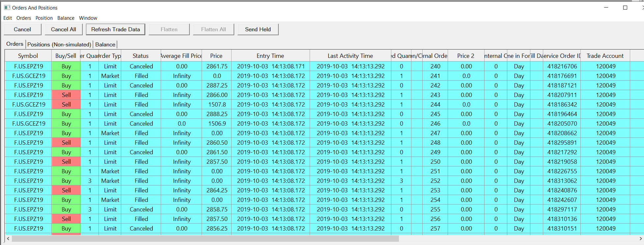Switch to Positions (Non-simulated) tab
This screenshot has height=245, width=644.
pyautogui.click(x=59, y=44)
